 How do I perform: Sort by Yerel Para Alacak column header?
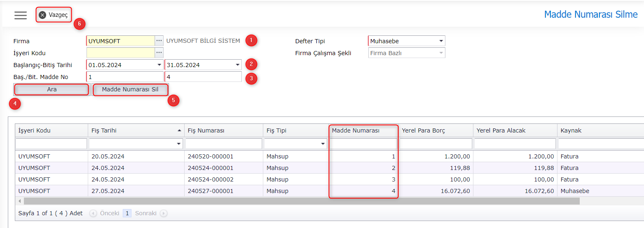pyautogui.click(x=515, y=130)
